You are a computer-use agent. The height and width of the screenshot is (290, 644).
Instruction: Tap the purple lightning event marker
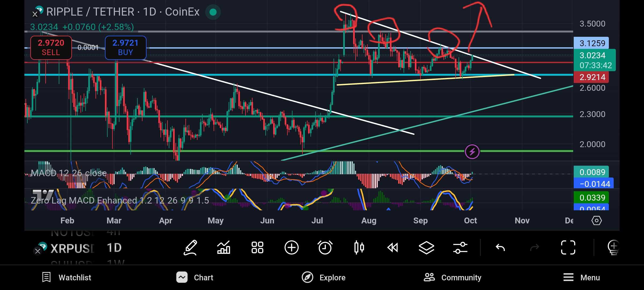coord(472,152)
